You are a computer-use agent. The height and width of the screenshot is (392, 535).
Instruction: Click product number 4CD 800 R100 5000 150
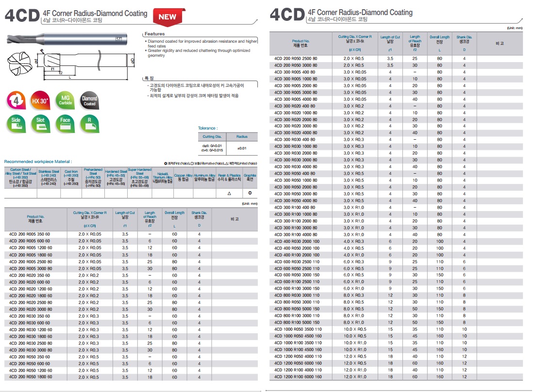click(297, 323)
